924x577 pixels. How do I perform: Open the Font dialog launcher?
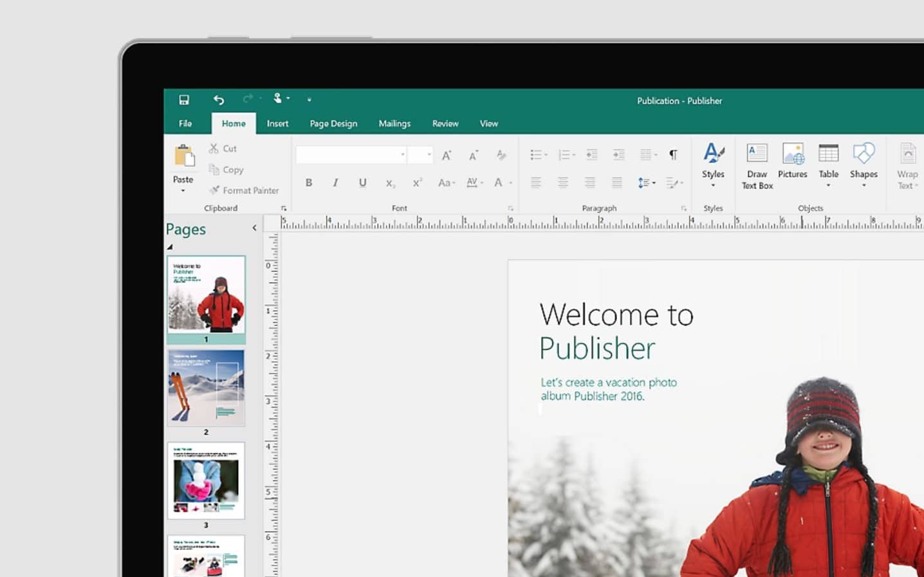click(510, 208)
